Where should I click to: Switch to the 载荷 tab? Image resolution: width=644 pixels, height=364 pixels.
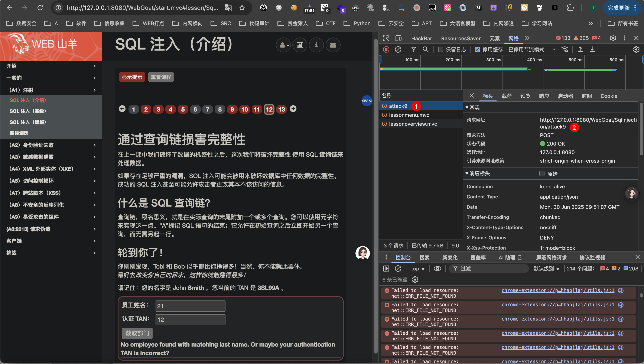507,96
